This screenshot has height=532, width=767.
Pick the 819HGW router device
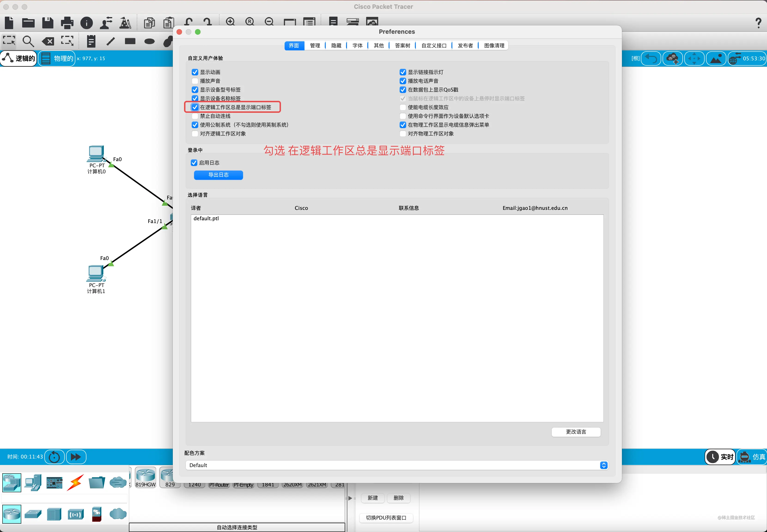click(x=146, y=477)
